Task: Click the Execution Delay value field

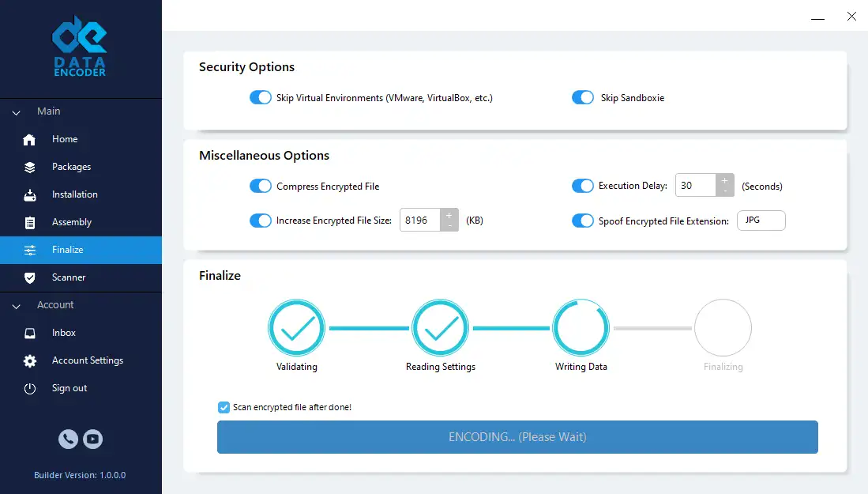Action: [696, 186]
